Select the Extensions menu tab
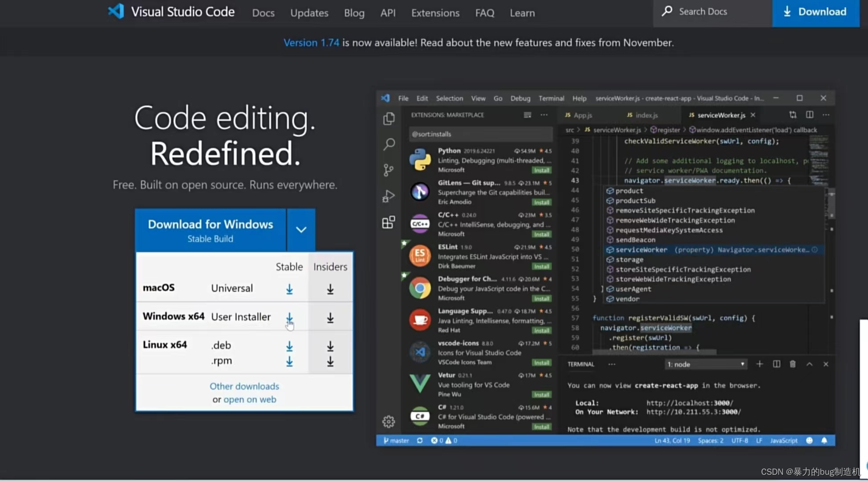868x481 pixels. pyautogui.click(x=435, y=12)
